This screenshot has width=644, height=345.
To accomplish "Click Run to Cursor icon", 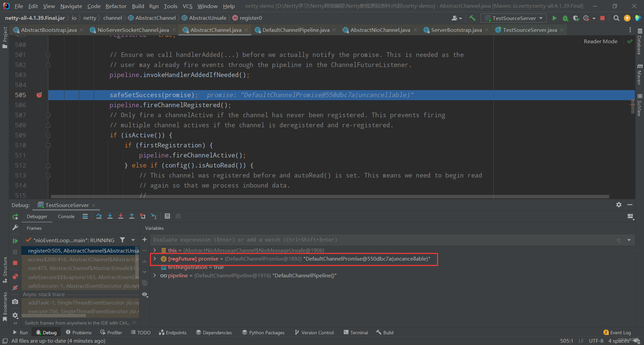I will (154, 216).
